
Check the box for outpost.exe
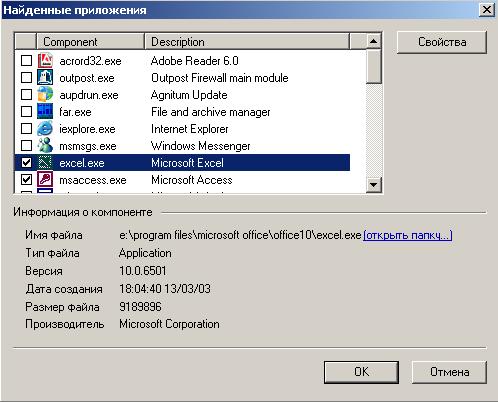[x=26, y=78]
